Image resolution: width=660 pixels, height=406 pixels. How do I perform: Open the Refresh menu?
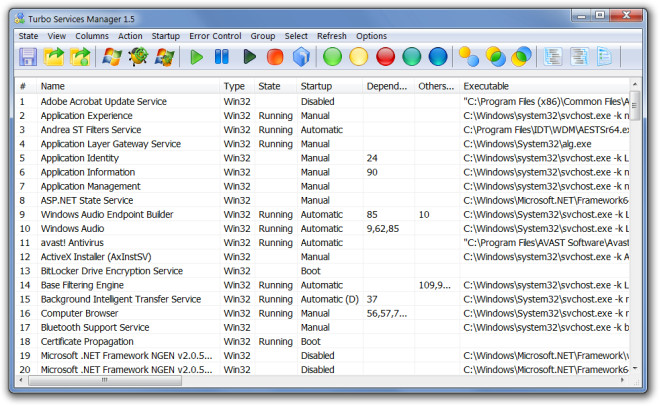[x=332, y=36]
